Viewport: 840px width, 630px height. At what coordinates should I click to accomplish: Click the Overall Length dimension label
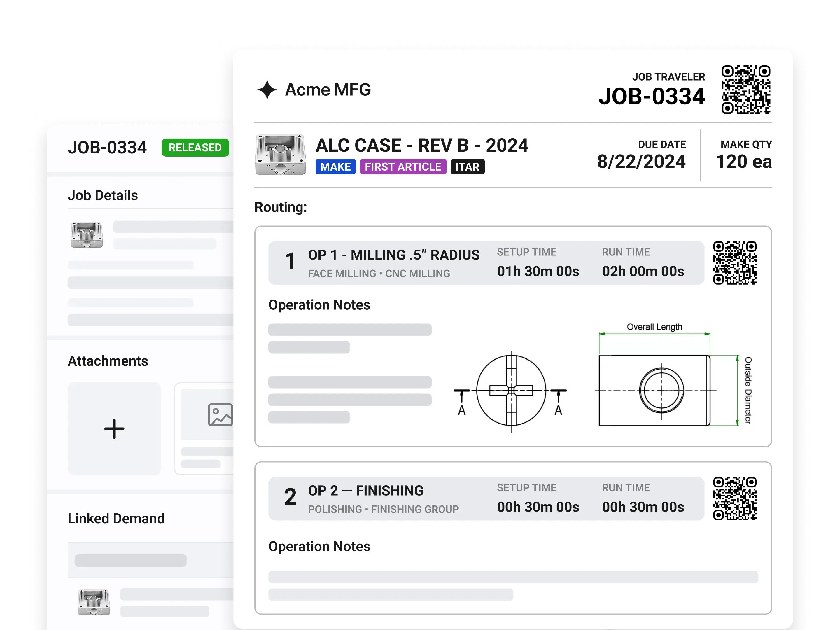[x=654, y=327]
